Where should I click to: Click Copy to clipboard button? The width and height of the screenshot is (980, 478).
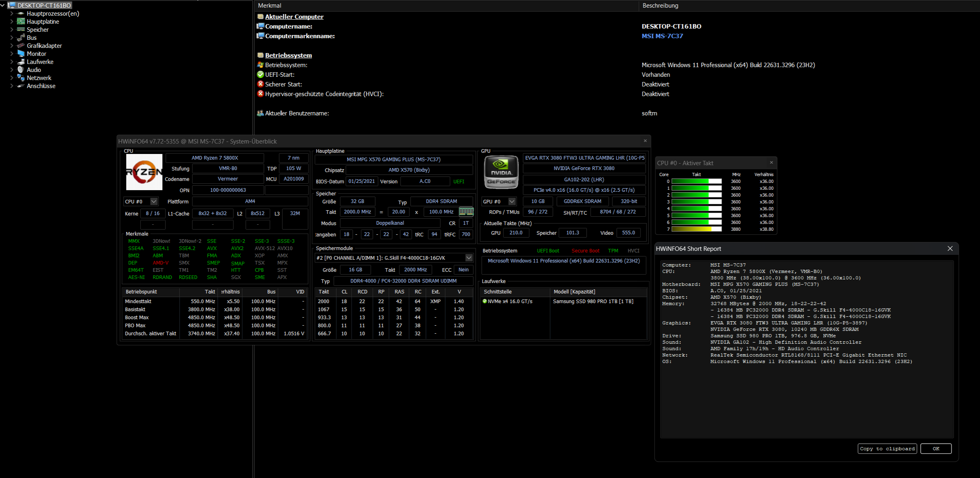tap(887, 449)
